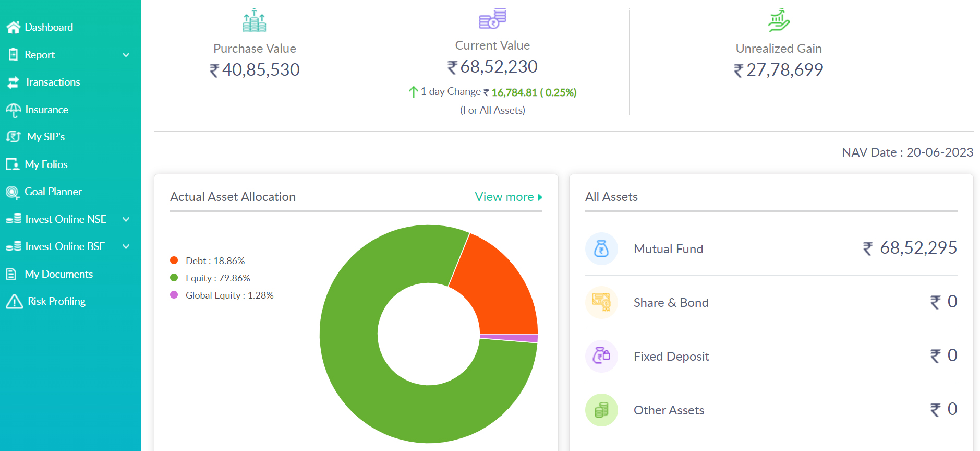The height and width of the screenshot is (451, 980).
Task: Expand Invest Online NSE chevron
Action: (126, 219)
